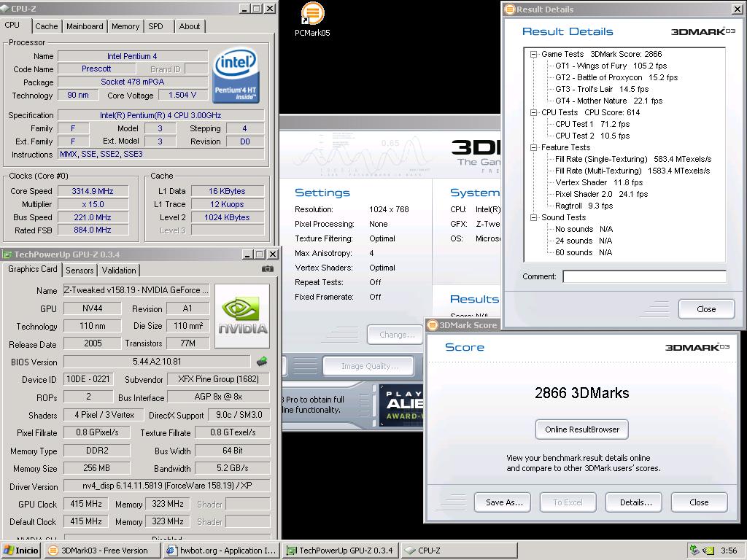Select Fill Rate (Single-Texturing) row
This screenshot has width=747, height=560.
[633, 160]
